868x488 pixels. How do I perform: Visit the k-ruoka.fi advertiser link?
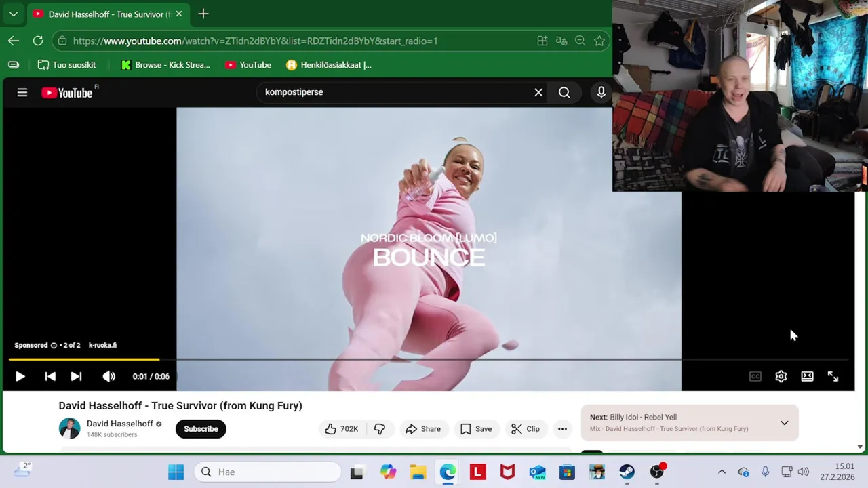pos(102,345)
